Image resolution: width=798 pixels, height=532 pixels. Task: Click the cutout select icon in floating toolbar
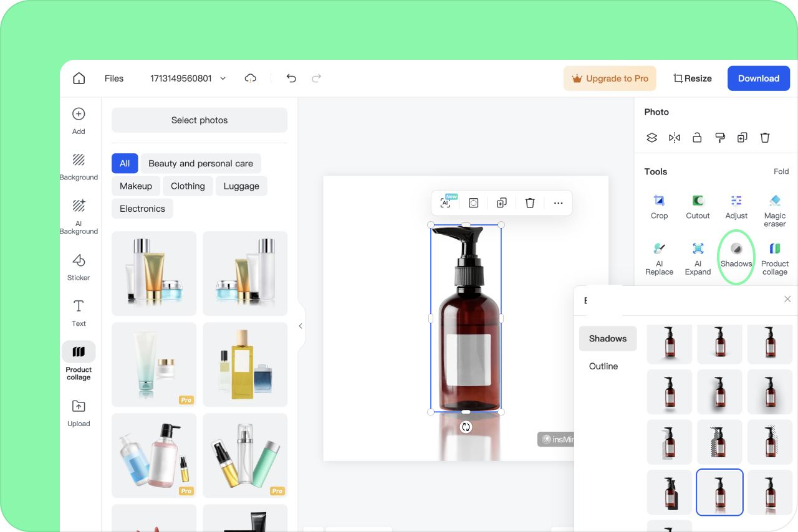(x=473, y=203)
